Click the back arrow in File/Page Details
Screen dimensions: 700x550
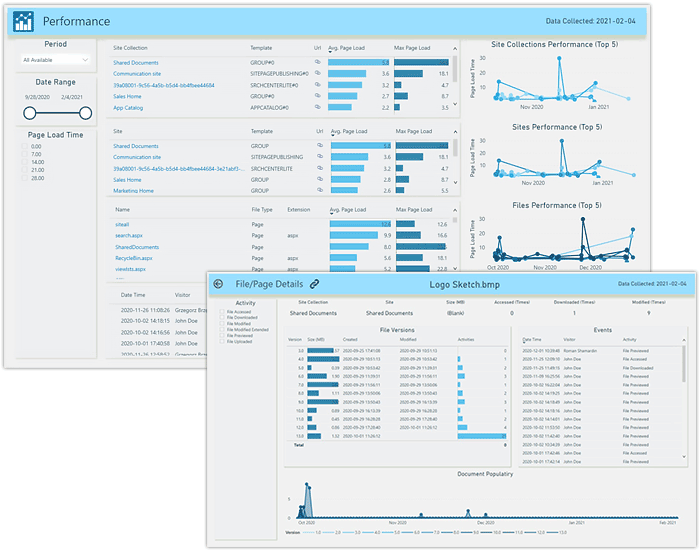click(218, 284)
